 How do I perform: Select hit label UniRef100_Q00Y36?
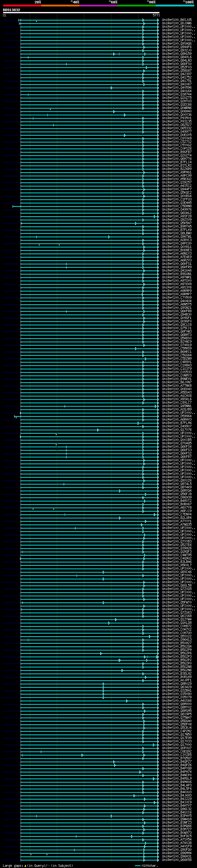point(177,115)
